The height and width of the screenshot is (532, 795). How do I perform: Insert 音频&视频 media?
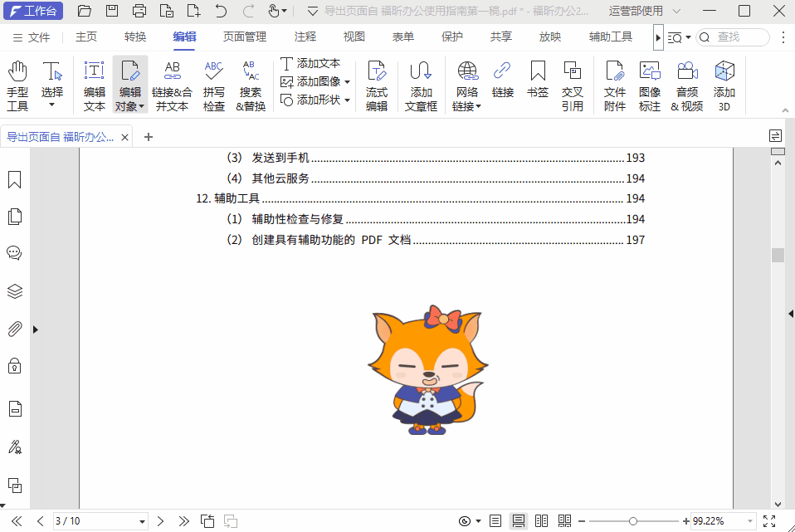pyautogui.click(x=687, y=83)
